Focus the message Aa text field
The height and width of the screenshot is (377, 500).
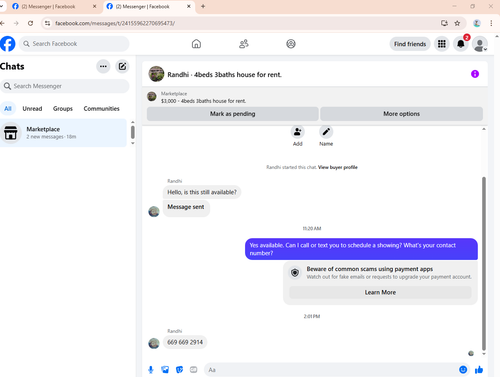point(330,370)
